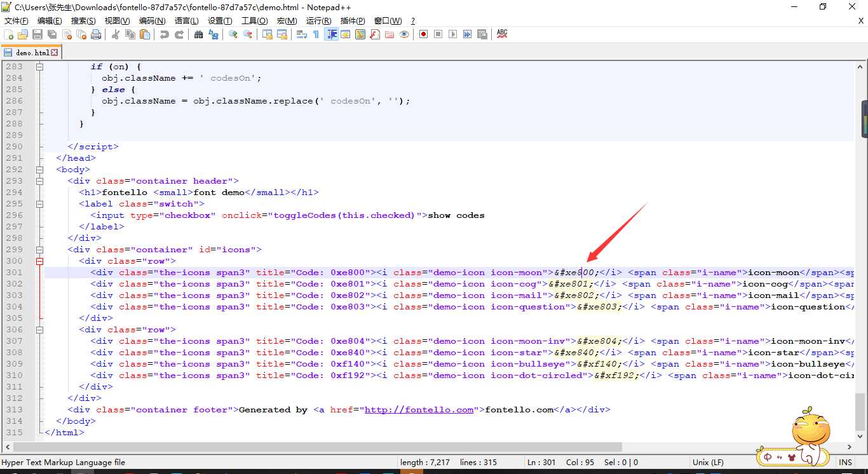Click the Save All toolbar icon
This screenshot has width=868, height=474.
coord(52,34)
